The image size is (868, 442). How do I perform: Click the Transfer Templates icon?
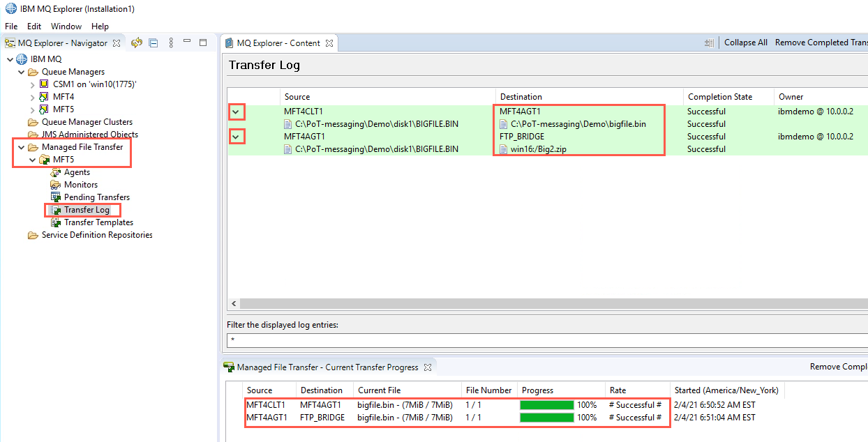56,222
